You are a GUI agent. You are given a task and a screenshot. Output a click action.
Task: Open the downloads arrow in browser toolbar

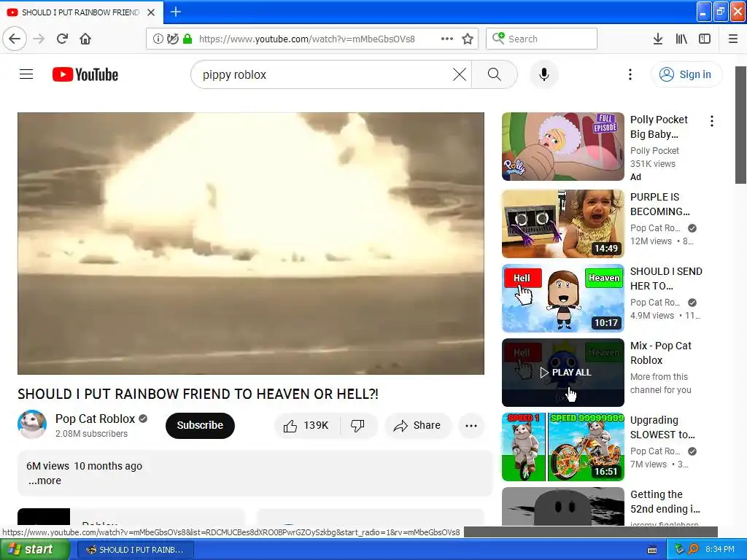coord(658,39)
